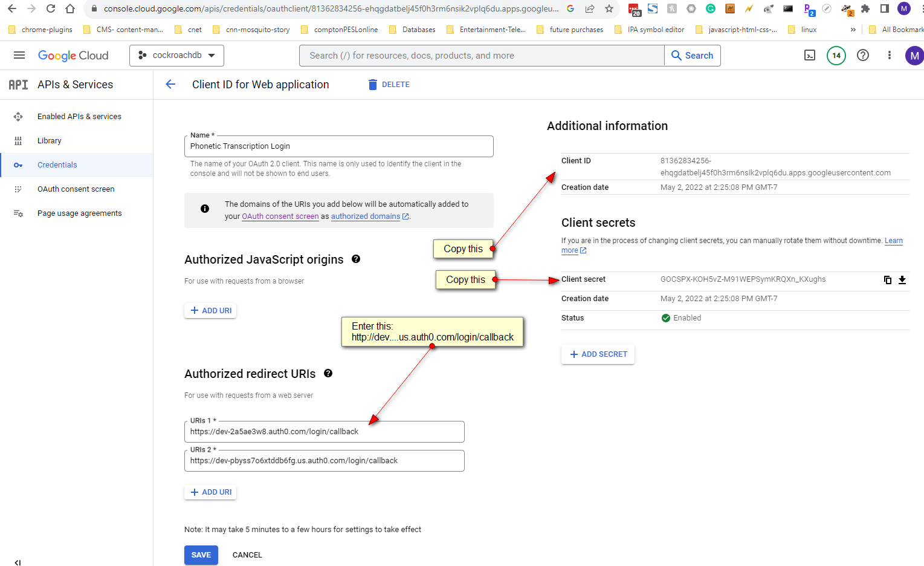Open the three-dot settings menu in header
924x566 pixels.
pyautogui.click(x=890, y=56)
